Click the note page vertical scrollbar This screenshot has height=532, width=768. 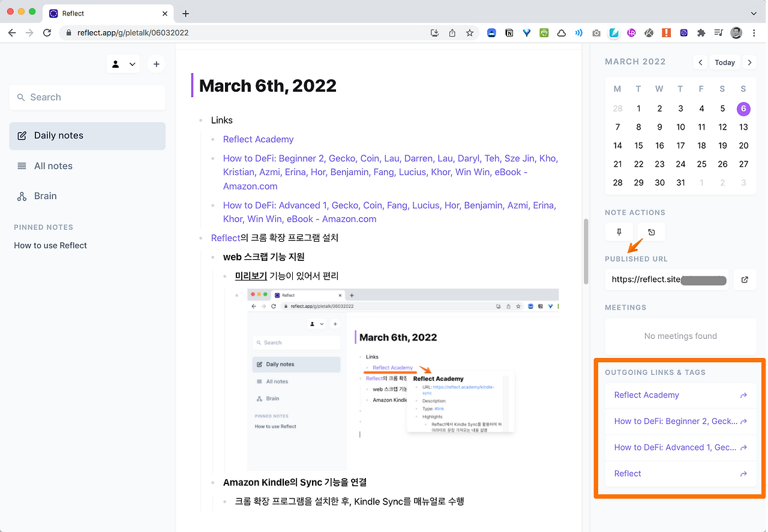click(x=586, y=252)
